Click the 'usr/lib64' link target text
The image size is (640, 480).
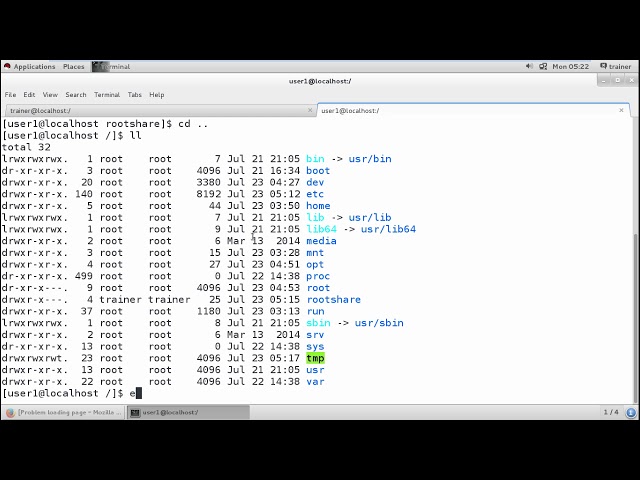(388, 229)
